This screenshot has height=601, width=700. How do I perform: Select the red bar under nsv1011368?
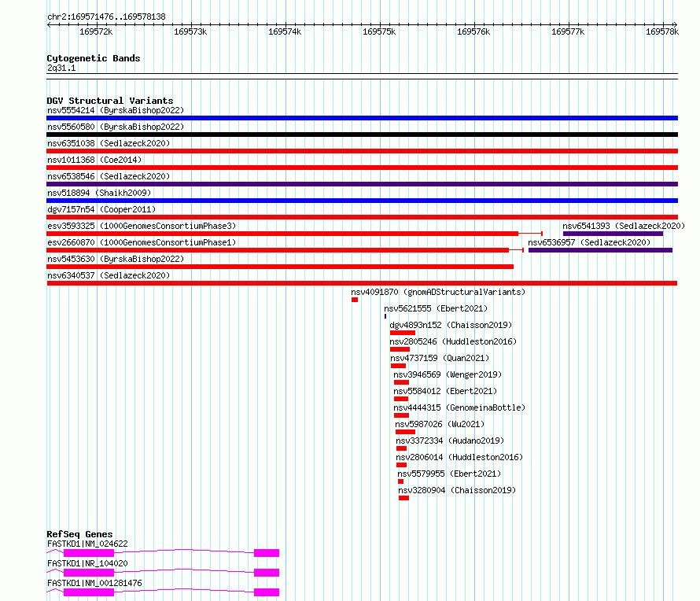tap(362, 168)
